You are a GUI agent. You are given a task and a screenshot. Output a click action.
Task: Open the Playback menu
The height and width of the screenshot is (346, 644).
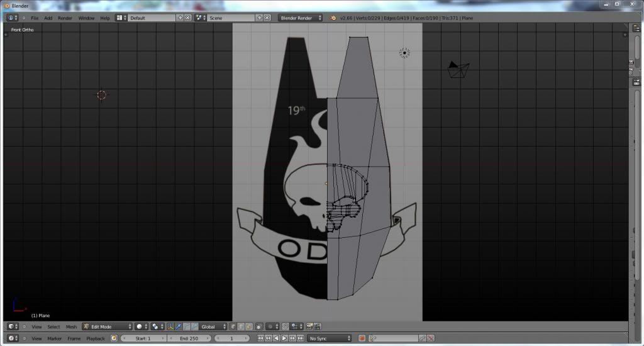pyautogui.click(x=96, y=338)
